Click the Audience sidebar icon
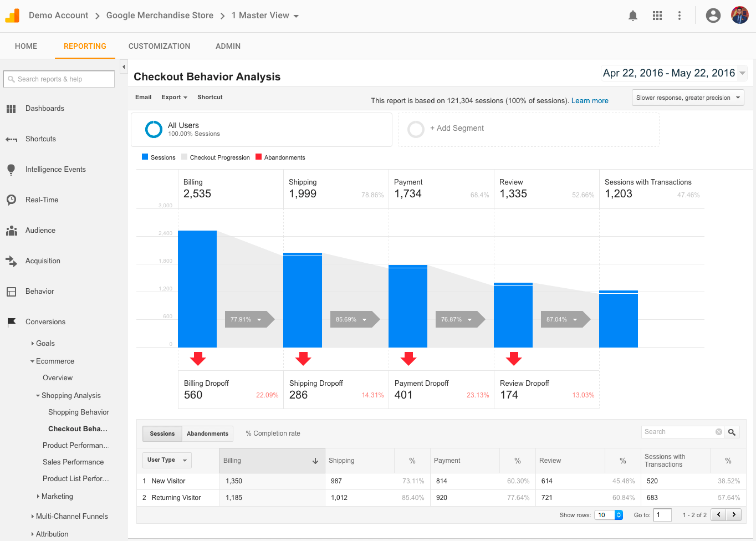756x541 pixels. (11, 230)
